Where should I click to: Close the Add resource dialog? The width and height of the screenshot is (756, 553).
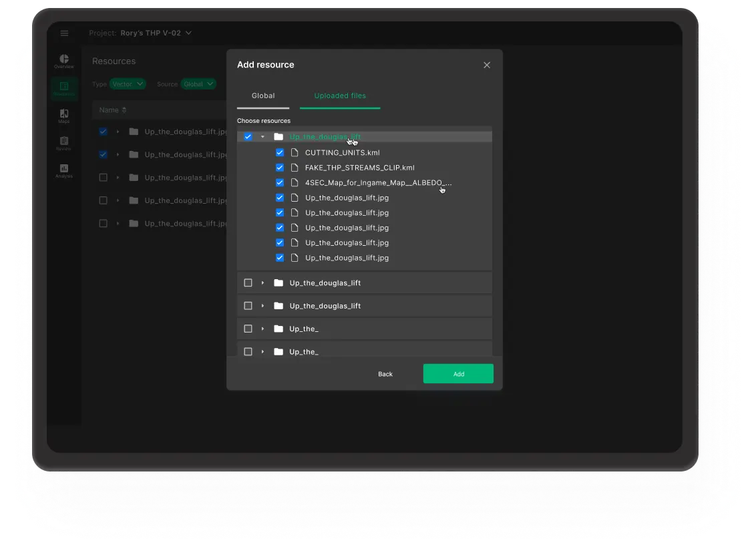(486, 65)
